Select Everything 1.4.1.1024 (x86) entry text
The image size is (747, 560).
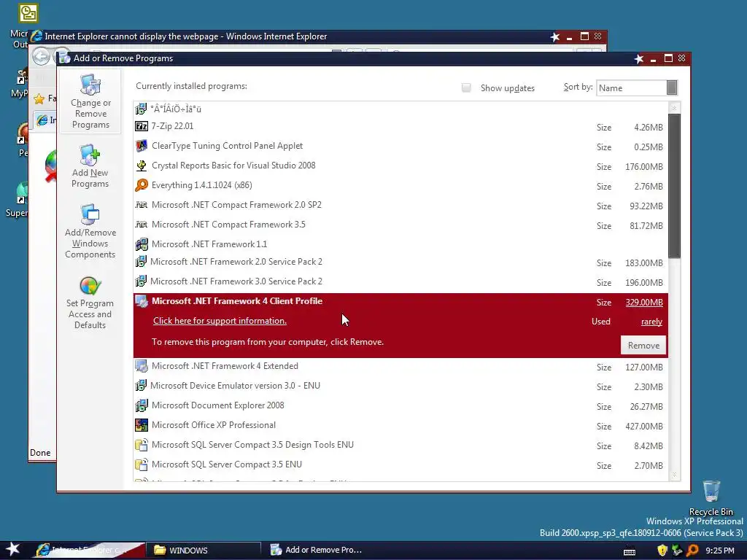tap(201, 184)
